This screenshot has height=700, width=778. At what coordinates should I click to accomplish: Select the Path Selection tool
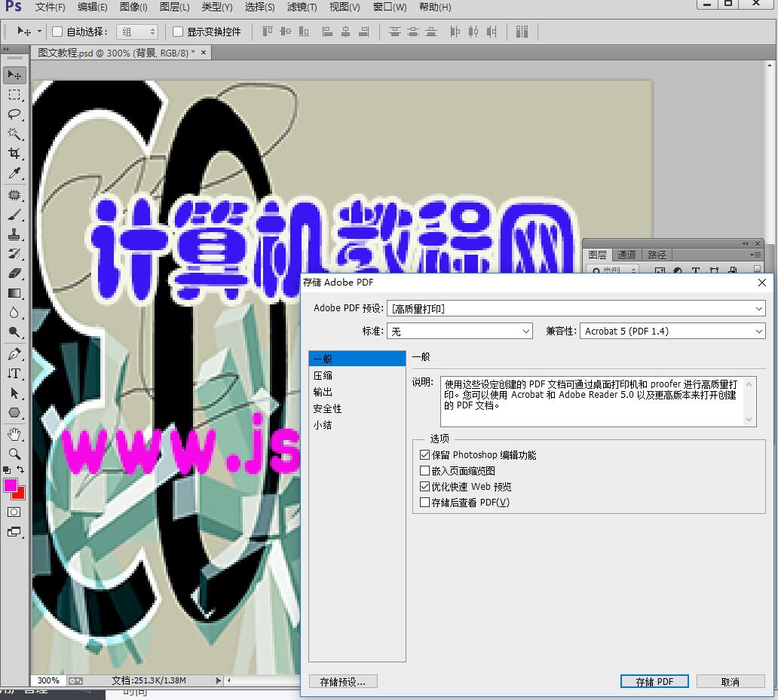click(x=14, y=393)
